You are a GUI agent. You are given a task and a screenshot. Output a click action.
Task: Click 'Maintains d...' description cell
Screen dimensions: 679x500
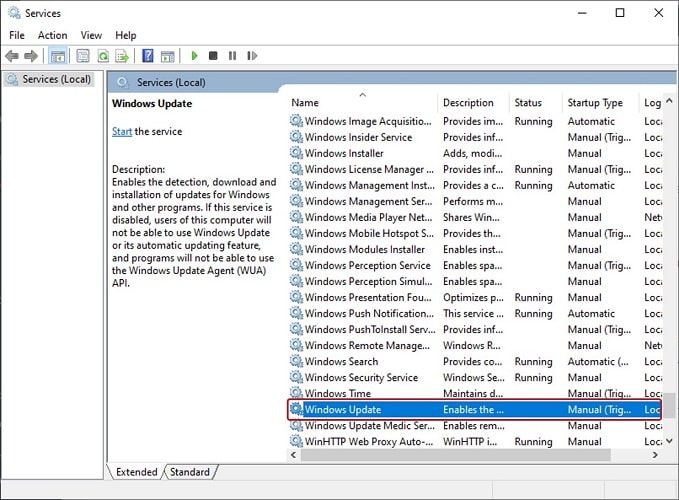473,393
